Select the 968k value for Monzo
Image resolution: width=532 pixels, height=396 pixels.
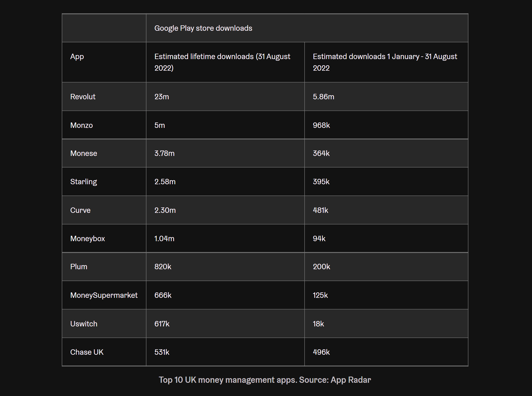pyautogui.click(x=321, y=125)
